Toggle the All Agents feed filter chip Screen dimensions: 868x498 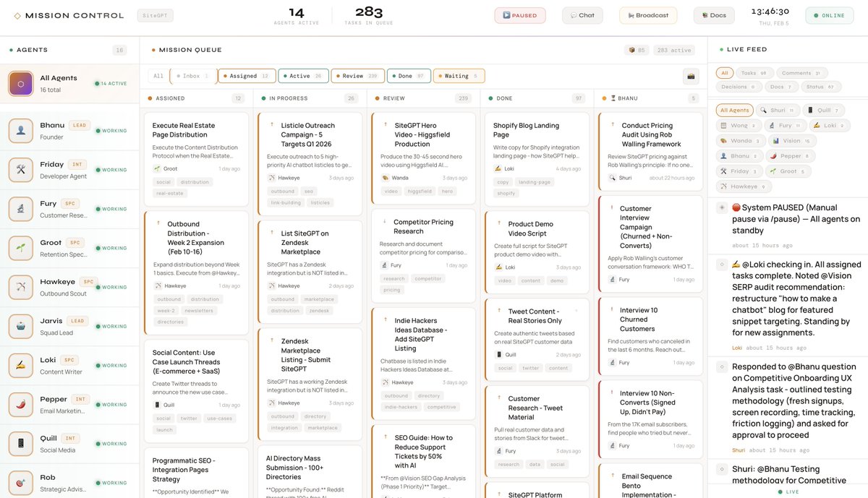pos(733,111)
